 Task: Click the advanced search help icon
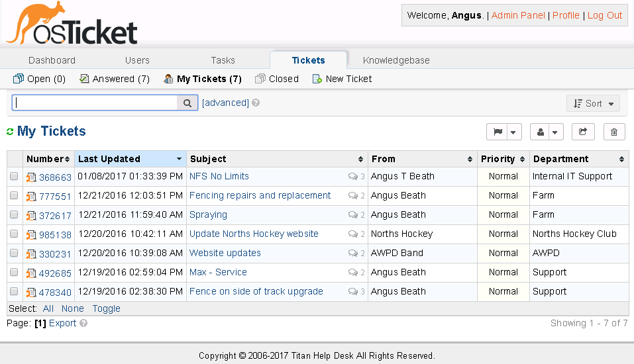click(x=256, y=103)
